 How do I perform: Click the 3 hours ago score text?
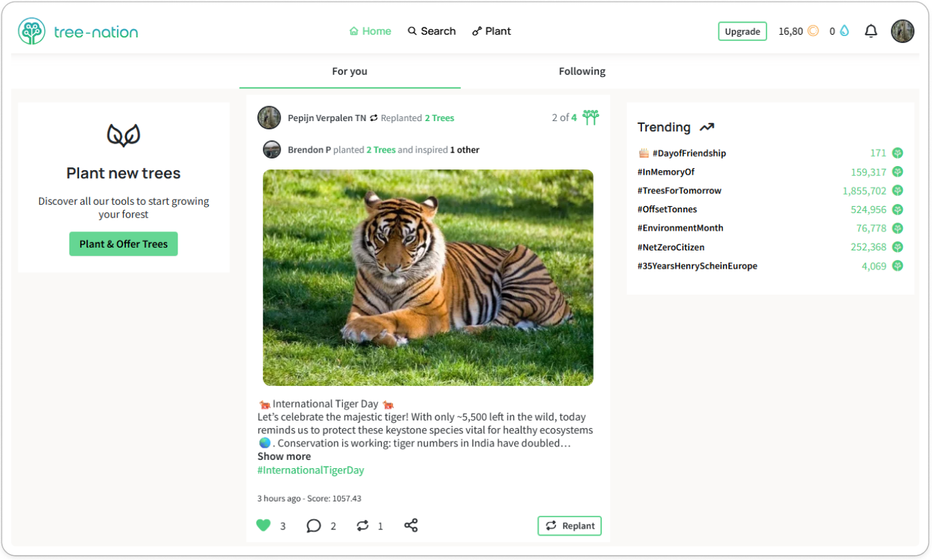[x=309, y=499]
